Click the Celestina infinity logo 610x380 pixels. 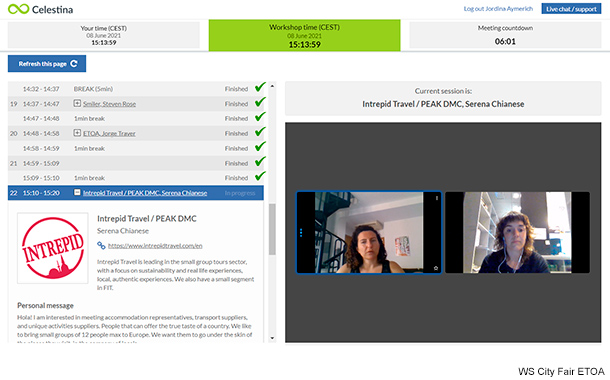click(x=18, y=9)
